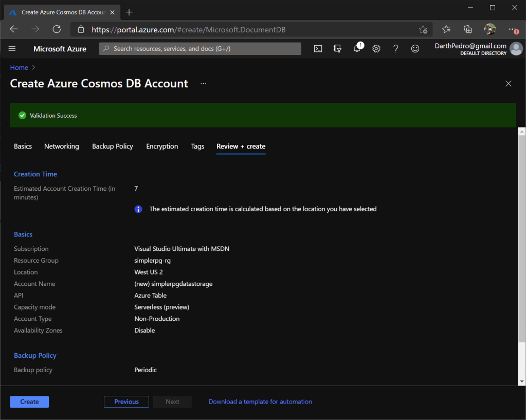
Task: Open the Tags tab
Action: pyautogui.click(x=197, y=147)
